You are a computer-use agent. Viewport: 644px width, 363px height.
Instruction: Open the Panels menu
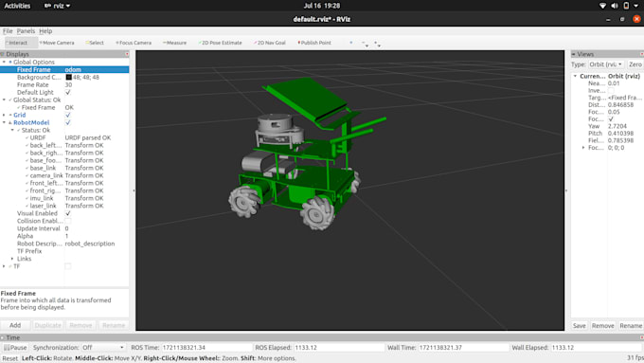(26, 31)
